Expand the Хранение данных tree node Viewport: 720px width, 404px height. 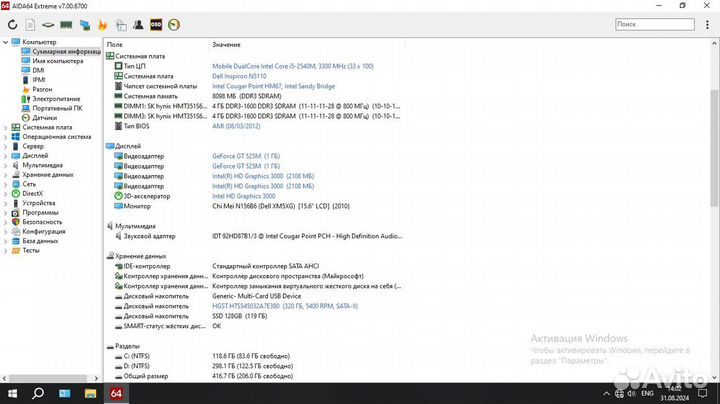pos(6,175)
